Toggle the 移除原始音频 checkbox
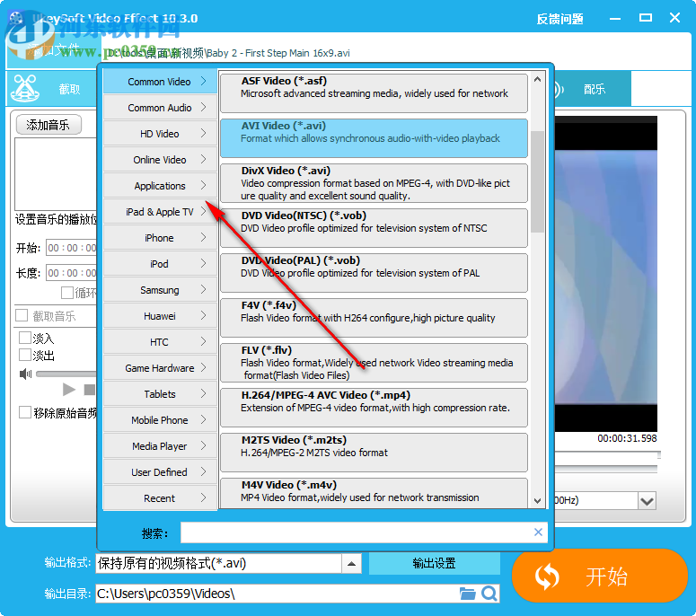 [25, 412]
